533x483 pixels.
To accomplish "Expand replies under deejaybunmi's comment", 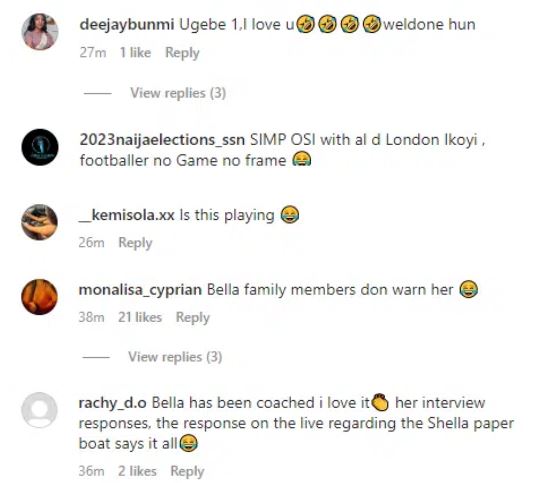I will (178, 93).
